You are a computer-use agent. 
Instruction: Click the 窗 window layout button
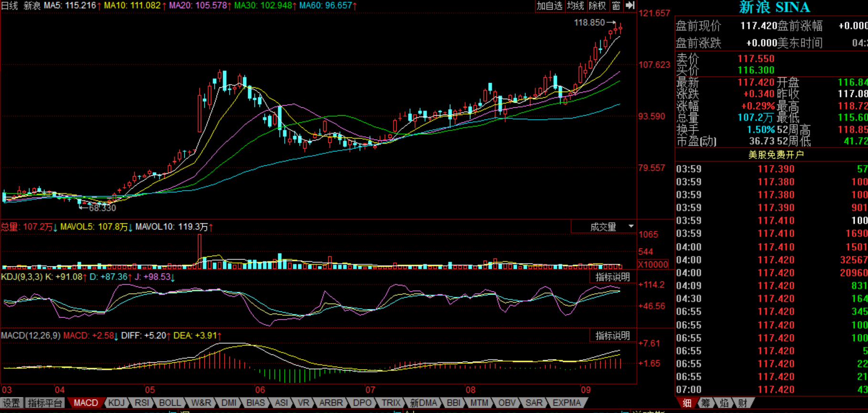pos(617,6)
